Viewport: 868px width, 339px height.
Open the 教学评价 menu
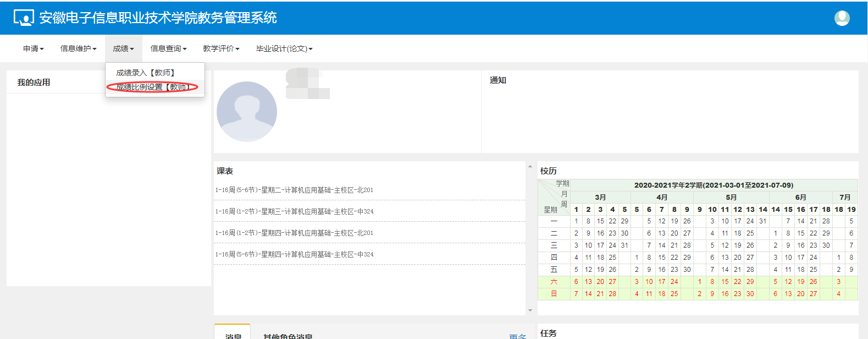(221, 49)
